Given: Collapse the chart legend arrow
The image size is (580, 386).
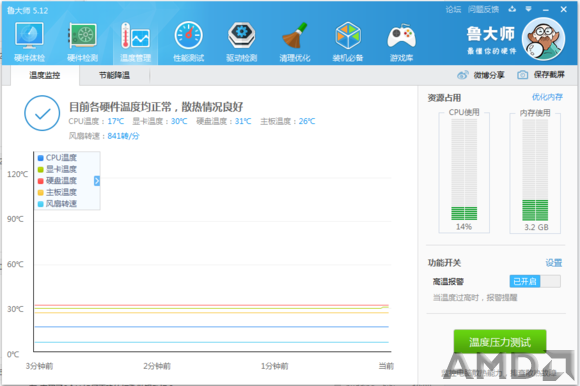Looking at the screenshot, I should [97, 181].
